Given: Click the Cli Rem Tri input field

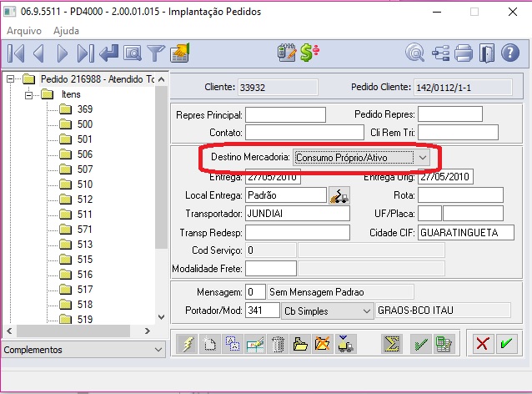Looking at the screenshot, I should click(x=458, y=133).
